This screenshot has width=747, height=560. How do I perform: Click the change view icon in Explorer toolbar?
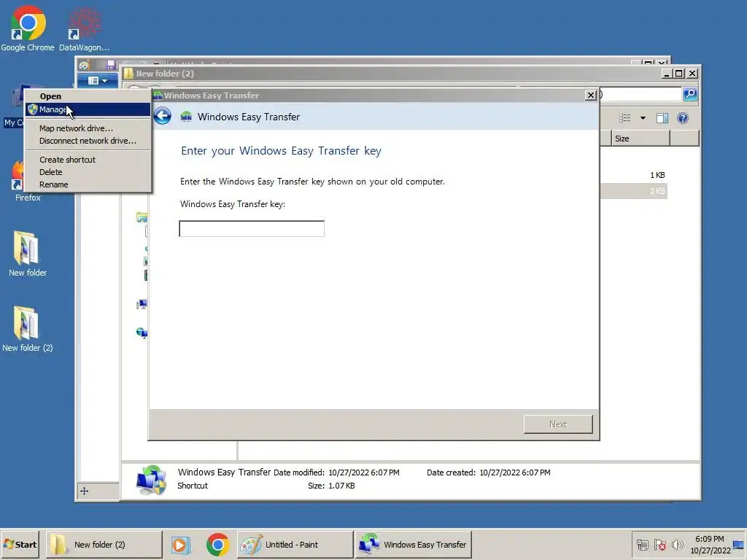pos(625,118)
